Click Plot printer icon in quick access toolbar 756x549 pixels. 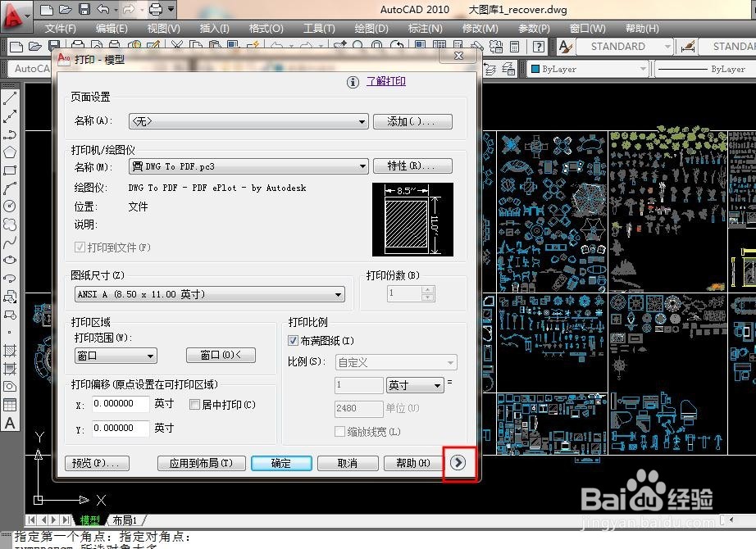156,9
